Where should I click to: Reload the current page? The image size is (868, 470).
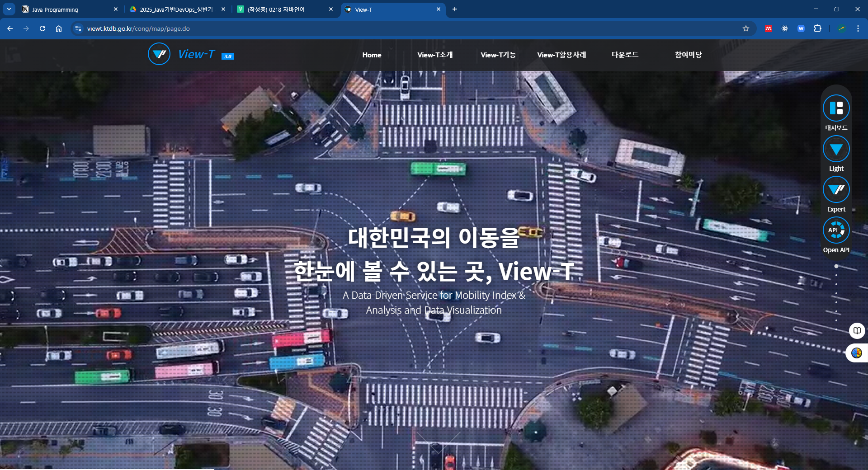[42, 28]
